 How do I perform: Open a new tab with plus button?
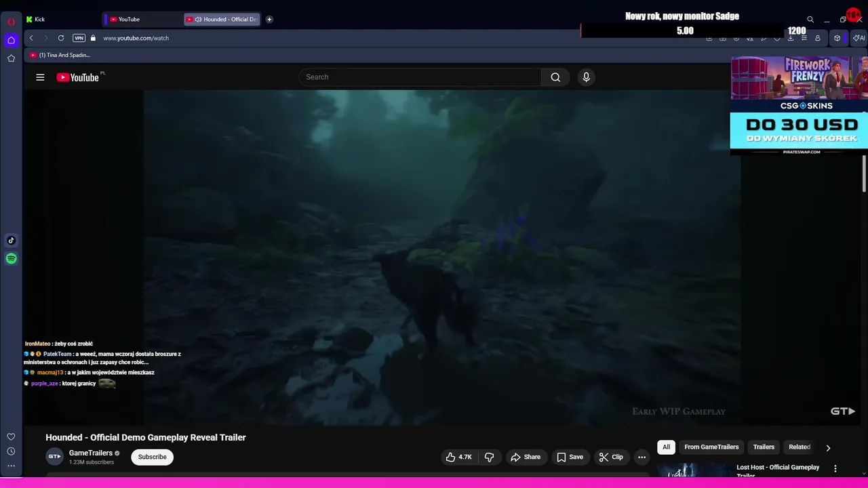[x=269, y=19]
